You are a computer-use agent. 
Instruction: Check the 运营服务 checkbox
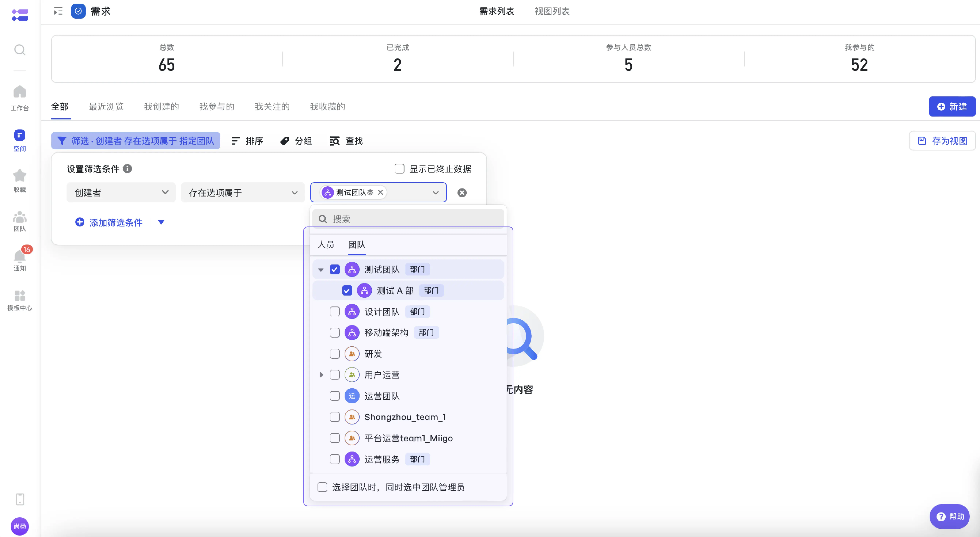pyautogui.click(x=335, y=459)
